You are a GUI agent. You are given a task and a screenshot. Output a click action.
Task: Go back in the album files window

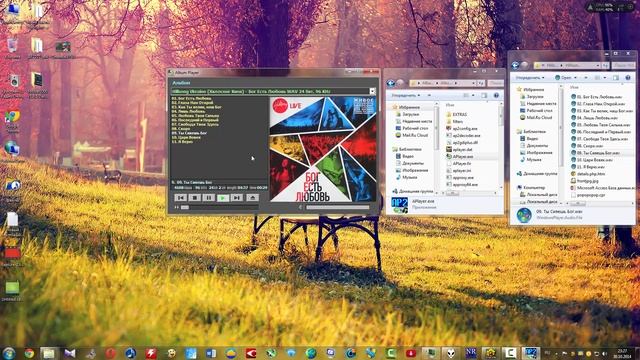[x=516, y=65]
